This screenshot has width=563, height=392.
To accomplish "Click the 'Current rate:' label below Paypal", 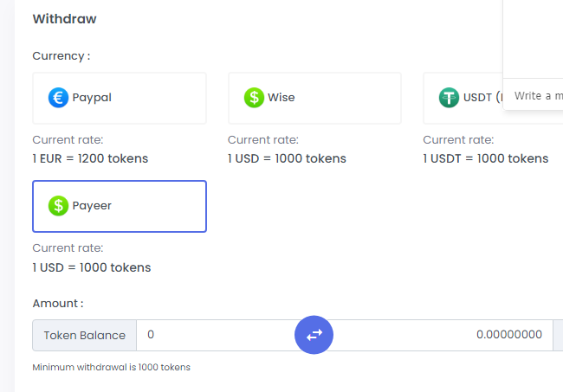I will tap(68, 140).
